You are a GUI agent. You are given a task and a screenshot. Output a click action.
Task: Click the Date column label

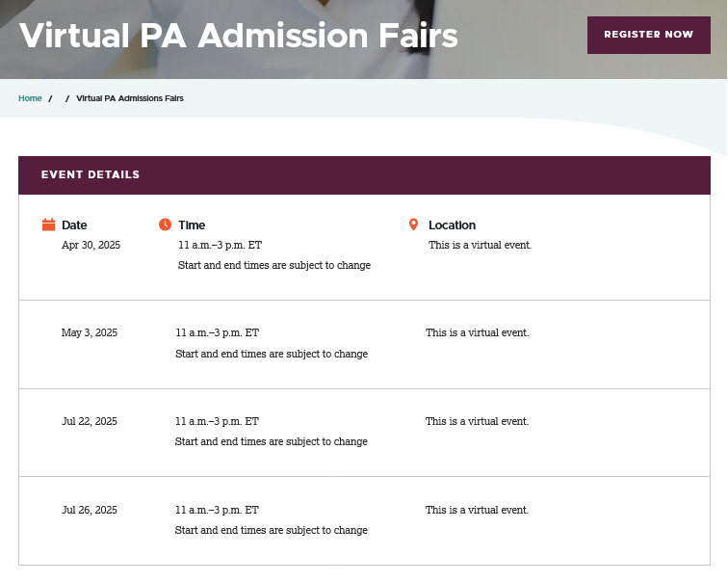pyautogui.click(x=74, y=225)
